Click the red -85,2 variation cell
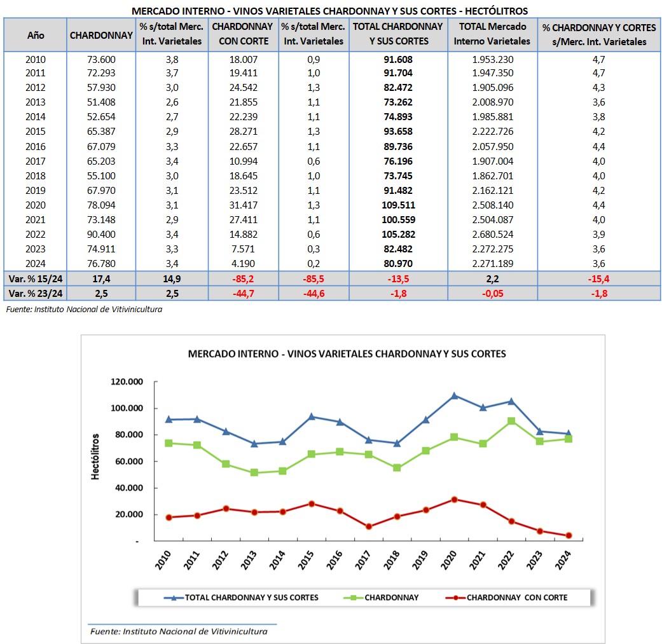 [242, 278]
